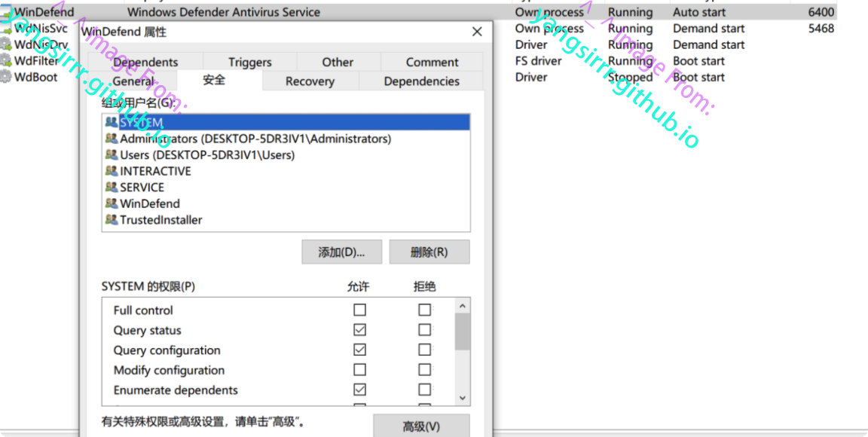The width and height of the screenshot is (868, 437).
Task: Click the Enumerate dependents permission label
Action: 176,390
